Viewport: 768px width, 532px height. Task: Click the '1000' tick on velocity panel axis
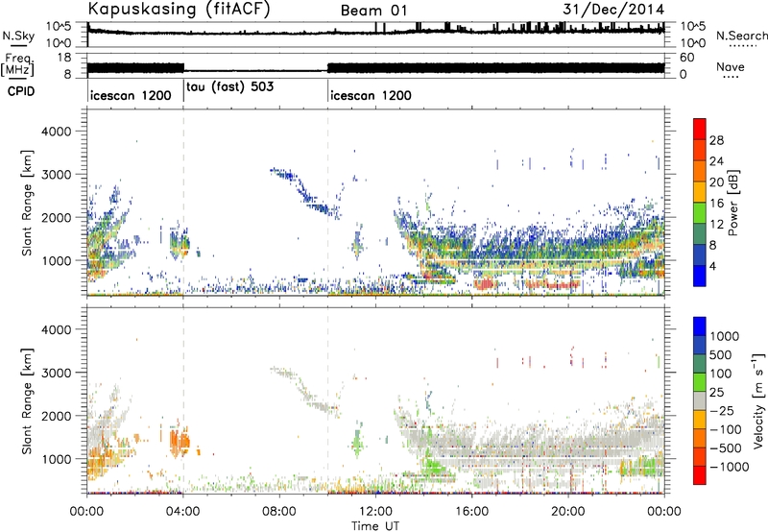tap(57, 459)
